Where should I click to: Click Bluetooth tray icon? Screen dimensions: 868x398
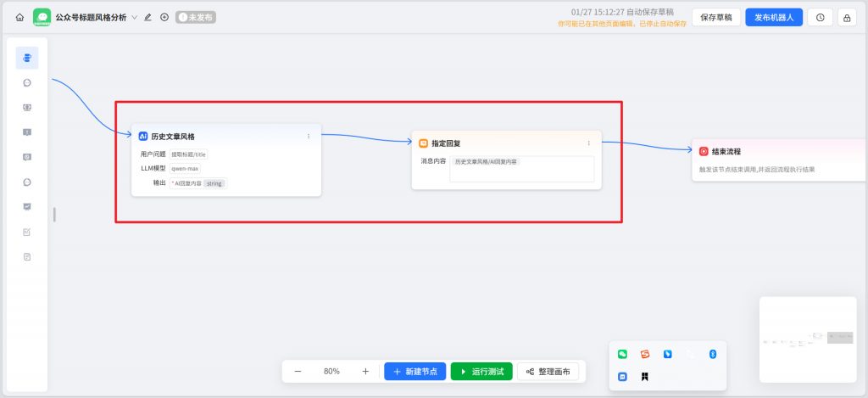click(713, 354)
